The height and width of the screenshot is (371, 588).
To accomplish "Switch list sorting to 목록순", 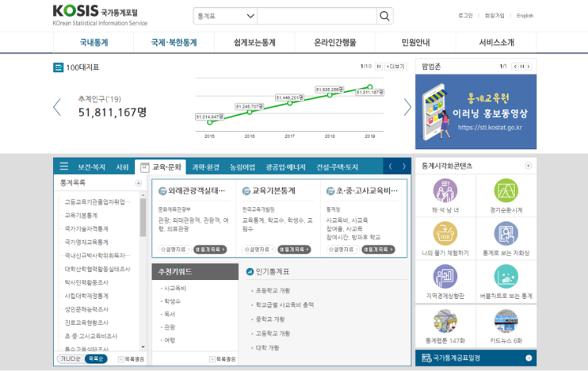I will tap(96, 359).
